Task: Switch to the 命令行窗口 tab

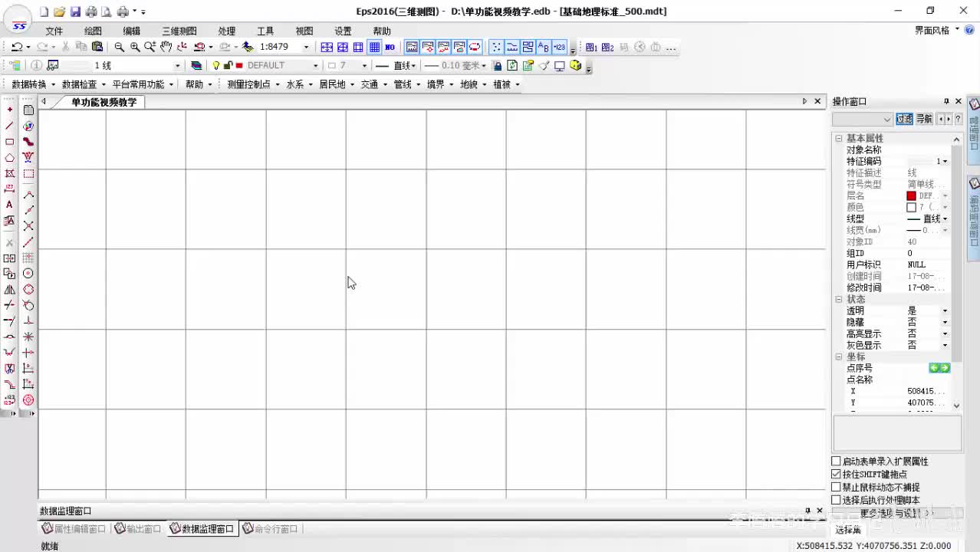Action: (x=271, y=529)
